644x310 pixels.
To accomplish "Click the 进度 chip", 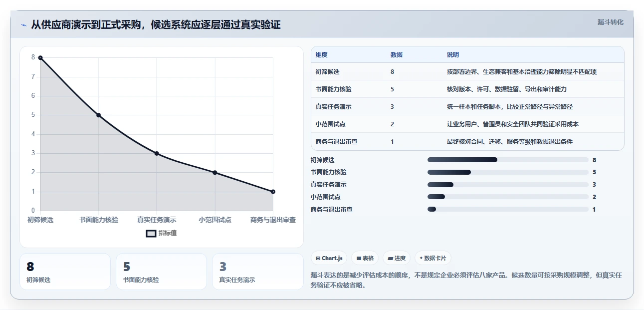I will click(x=397, y=258).
